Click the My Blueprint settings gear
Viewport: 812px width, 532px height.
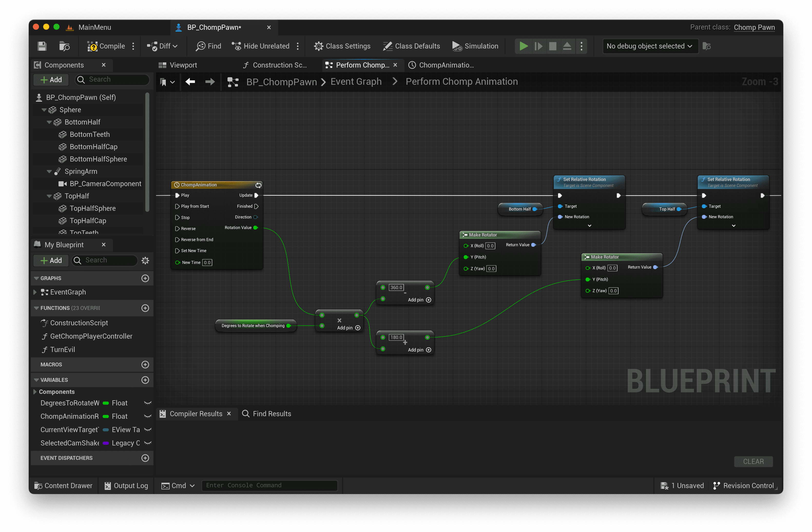point(145,261)
